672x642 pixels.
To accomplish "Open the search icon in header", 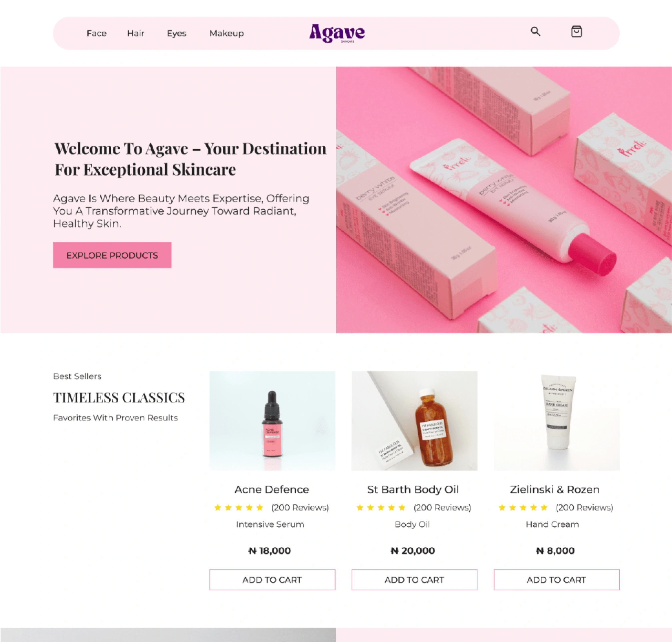I will point(535,32).
